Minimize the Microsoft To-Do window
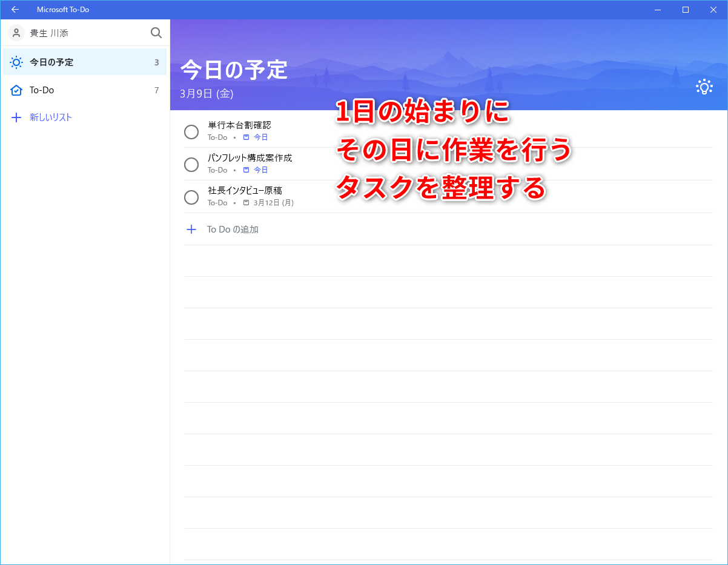 pyautogui.click(x=658, y=10)
